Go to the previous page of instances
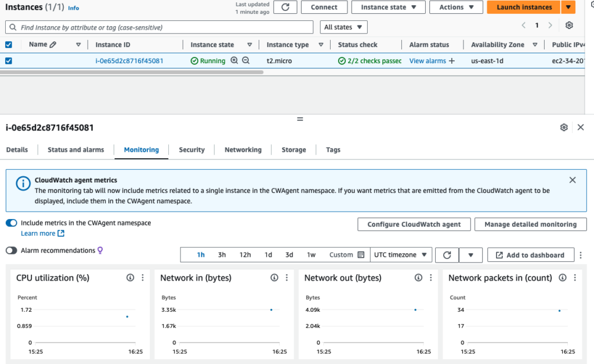This screenshot has width=594, height=364. click(x=524, y=26)
